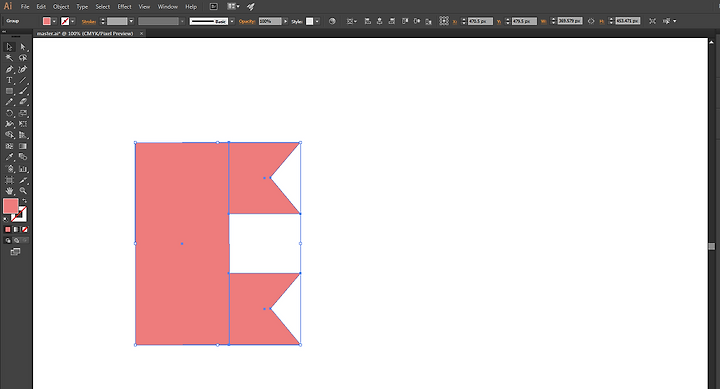Click the control bar fill swatch

(x=47, y=21)
